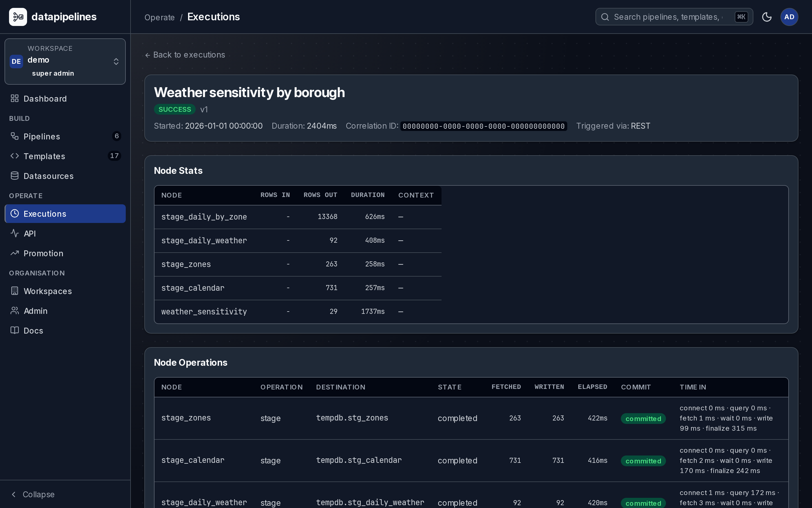Open the AD user avatar menu
Viewport: 812px width, 508px height.
point(789,17)
